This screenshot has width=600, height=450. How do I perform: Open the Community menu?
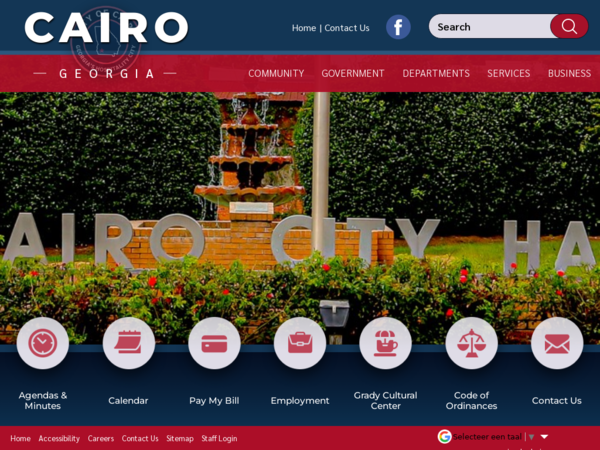point(276,73)
